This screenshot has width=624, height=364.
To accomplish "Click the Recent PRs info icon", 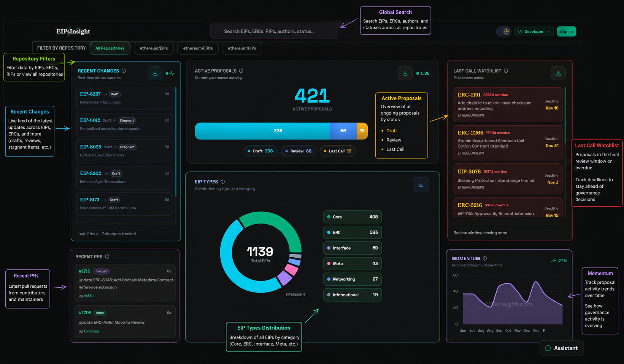I will point(107,257).
